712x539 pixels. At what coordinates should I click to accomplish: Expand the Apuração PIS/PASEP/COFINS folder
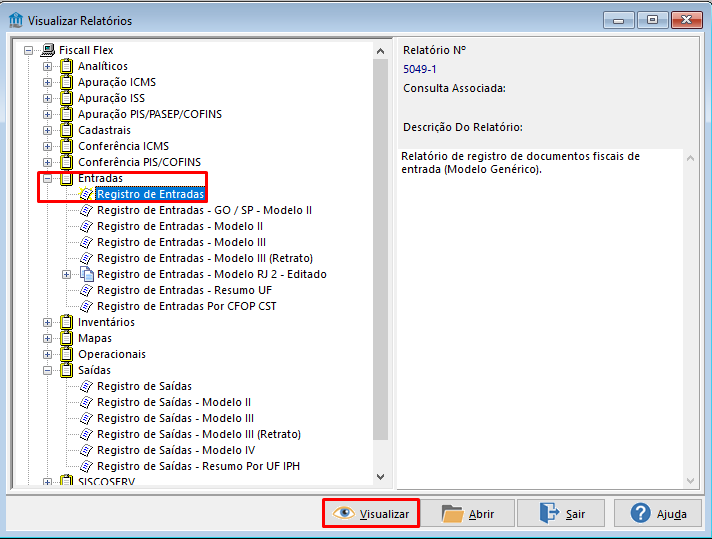point(47,114)
